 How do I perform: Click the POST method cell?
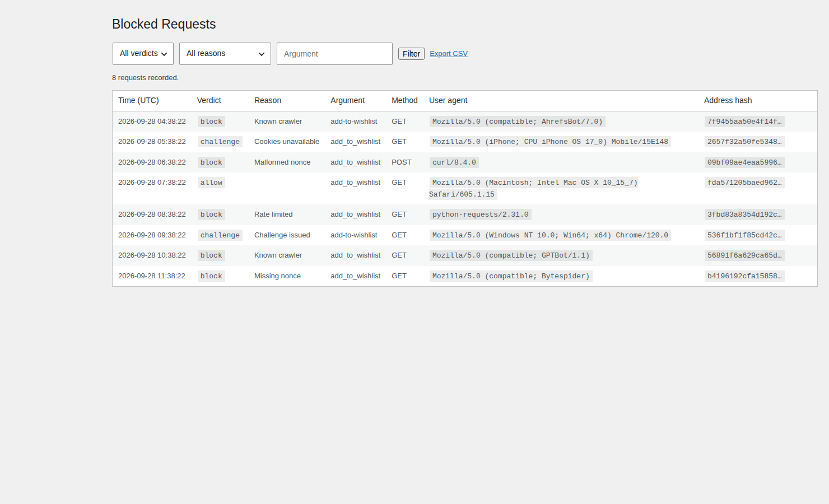(402, 162)
